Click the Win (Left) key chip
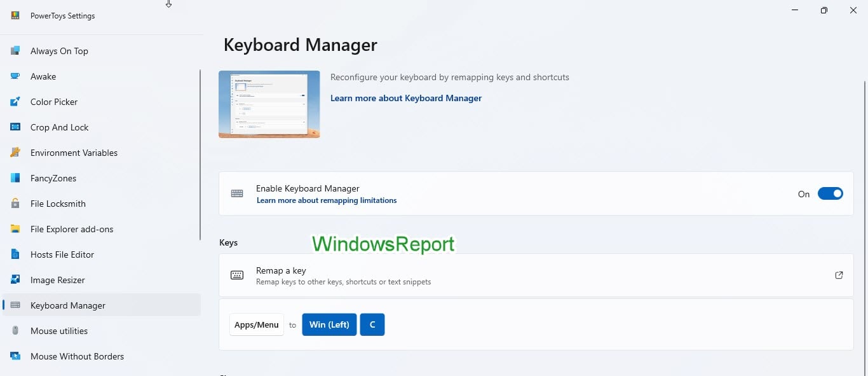 pos(329,324)
